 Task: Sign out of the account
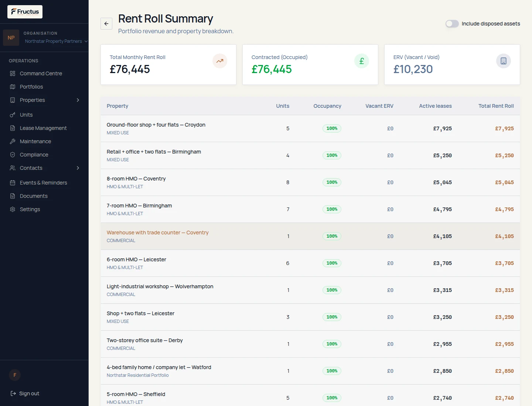(25, 393)
